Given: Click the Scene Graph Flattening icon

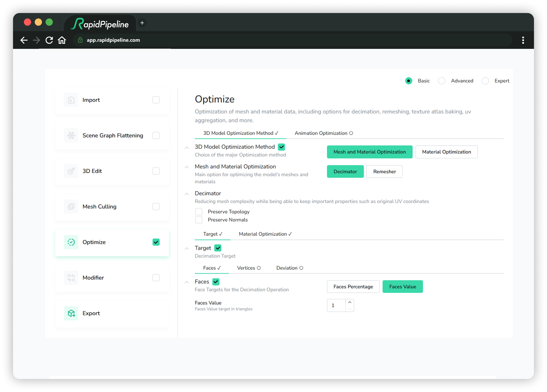Looking at the screenshot, I should tap(71, 135).
